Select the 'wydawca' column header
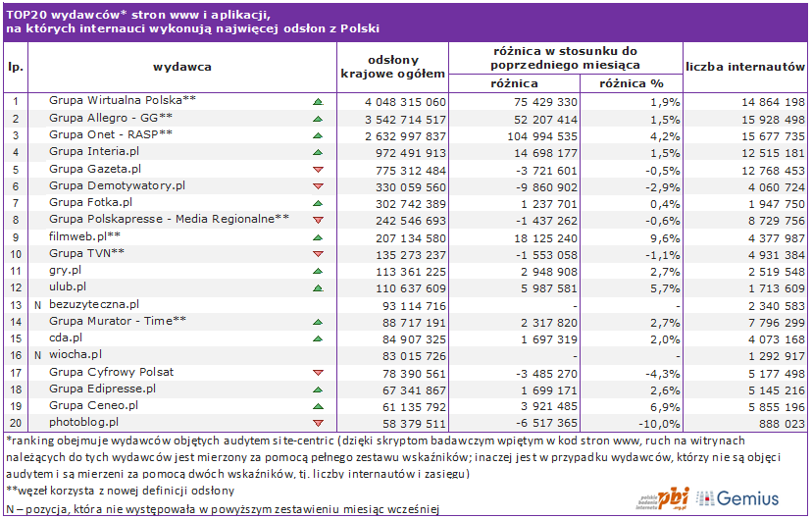812x519 pixels. [x=182, y=67]
